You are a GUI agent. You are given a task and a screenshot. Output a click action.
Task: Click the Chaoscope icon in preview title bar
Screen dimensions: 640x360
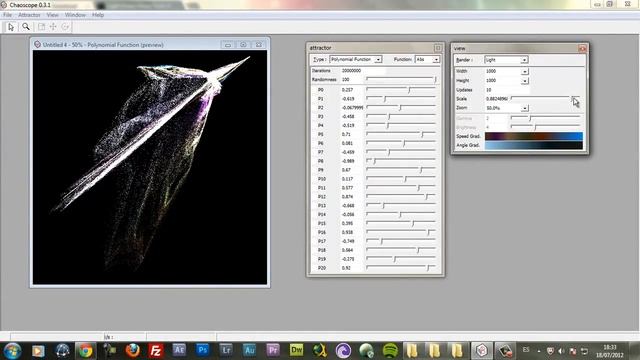tap(37, 44)
